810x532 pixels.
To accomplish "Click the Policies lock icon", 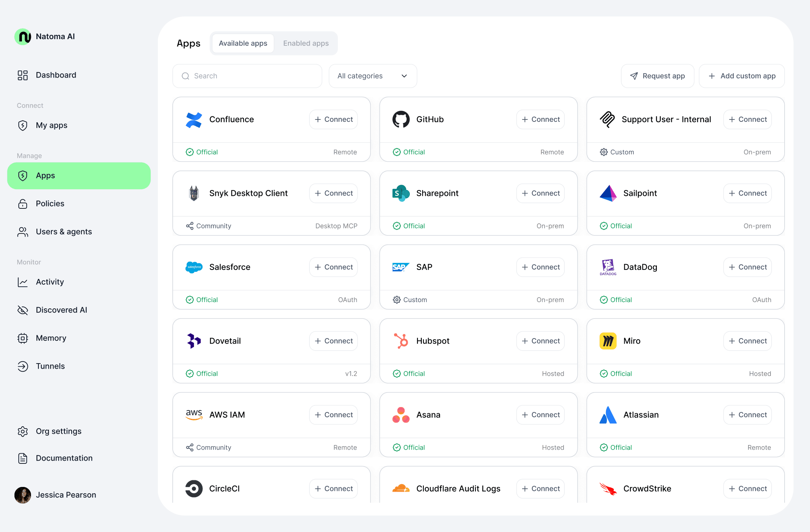I will click(x=23, y=204).
